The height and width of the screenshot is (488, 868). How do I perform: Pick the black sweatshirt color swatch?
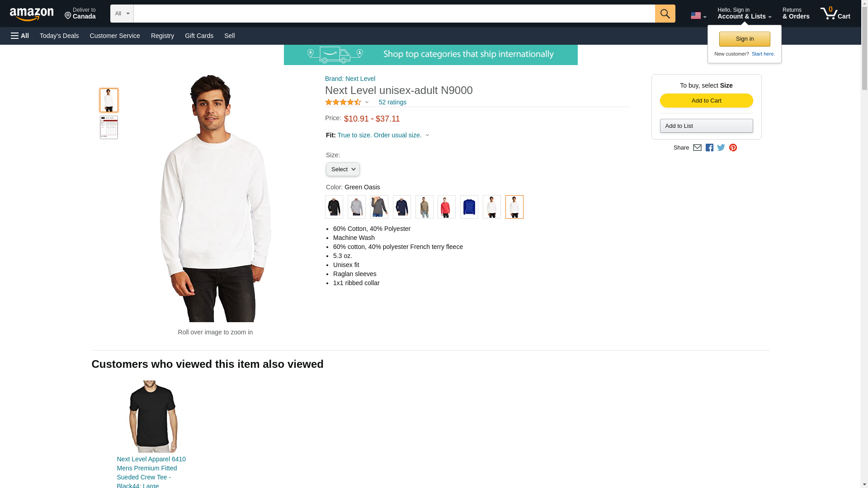[x=334, y=207]
